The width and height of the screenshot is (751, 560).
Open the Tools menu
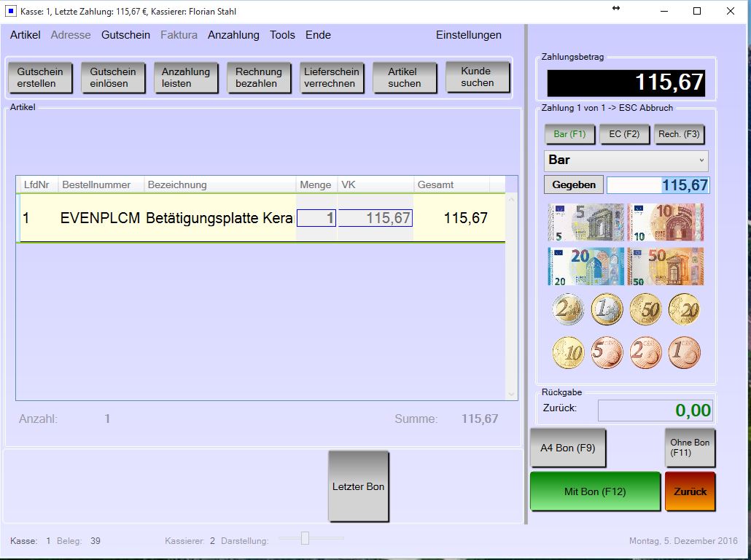tap(282, 35)
